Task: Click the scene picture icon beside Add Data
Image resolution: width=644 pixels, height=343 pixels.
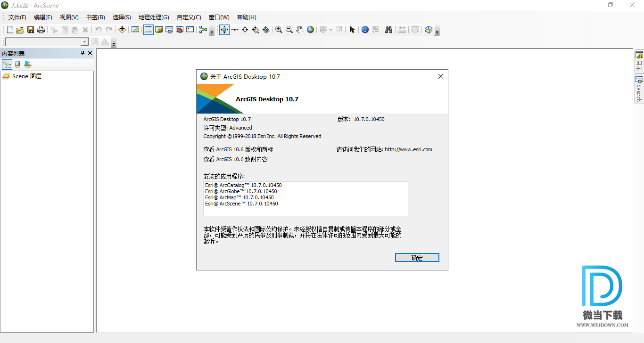Action: (x=135, y=30)
